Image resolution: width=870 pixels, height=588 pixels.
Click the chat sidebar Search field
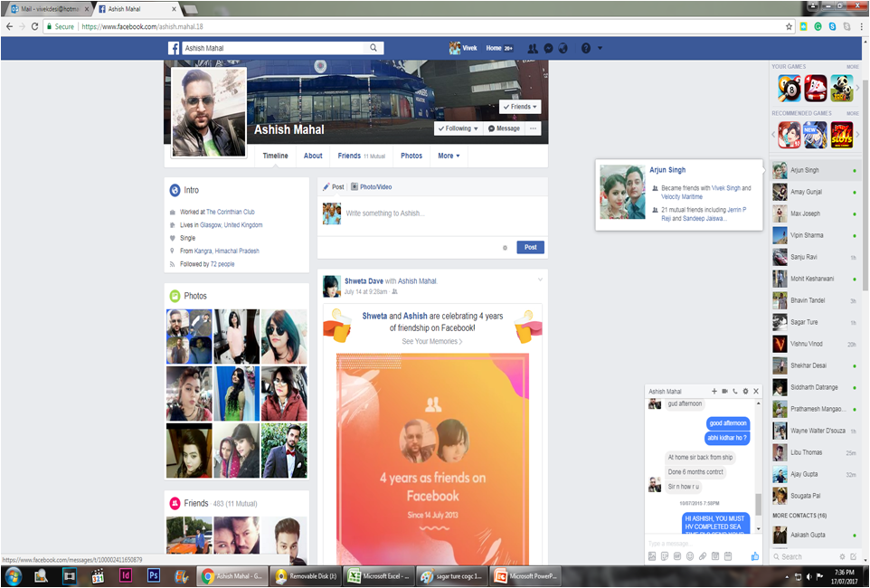[x=805, y=556]
